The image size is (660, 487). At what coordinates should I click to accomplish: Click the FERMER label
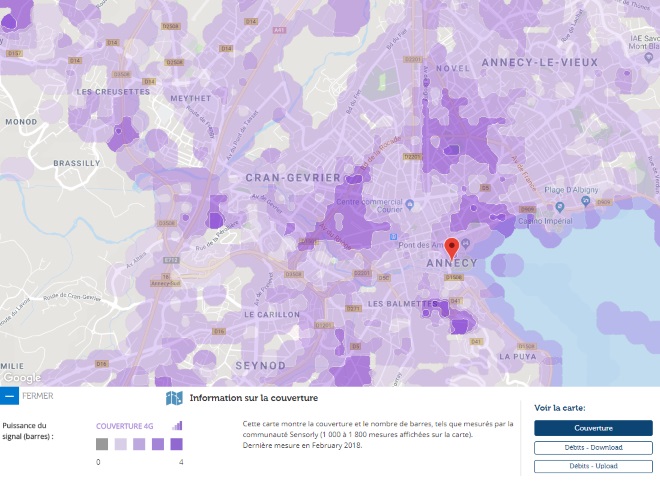pos(38,396)
